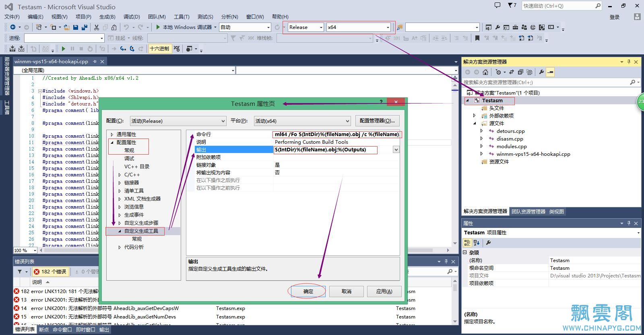This screenshot has width=644, height=335.
Task: Expand the 链接器 tree node
Action: point(120,183)
